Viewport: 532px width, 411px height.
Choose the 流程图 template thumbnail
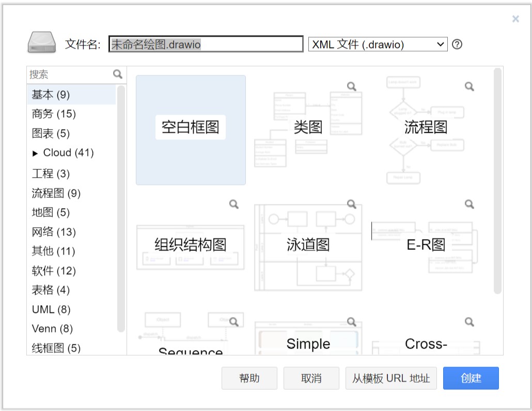426,130
